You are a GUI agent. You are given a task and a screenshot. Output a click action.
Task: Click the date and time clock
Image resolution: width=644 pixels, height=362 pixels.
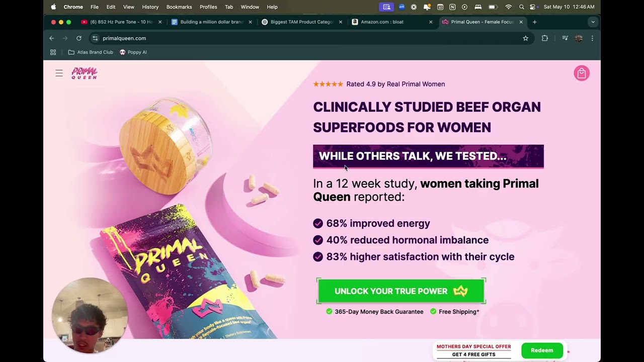(x=569, y=7)
